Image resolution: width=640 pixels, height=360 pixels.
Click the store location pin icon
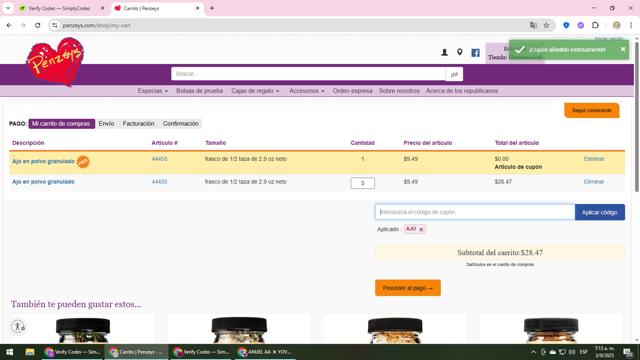click(460, 52)
